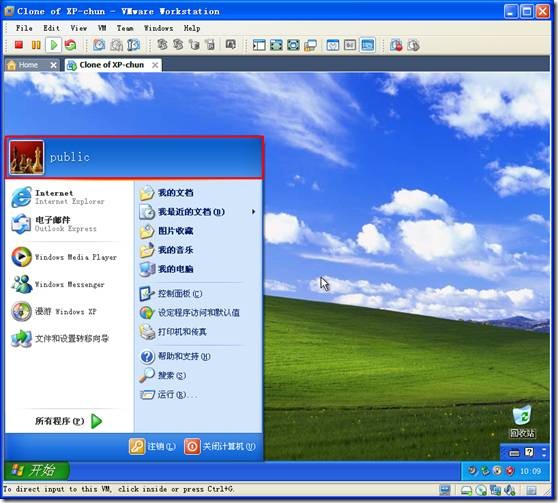Open the Windows menu
Image resolution: width=558 pixels, height=503 pixels.
tap(158, 28)
